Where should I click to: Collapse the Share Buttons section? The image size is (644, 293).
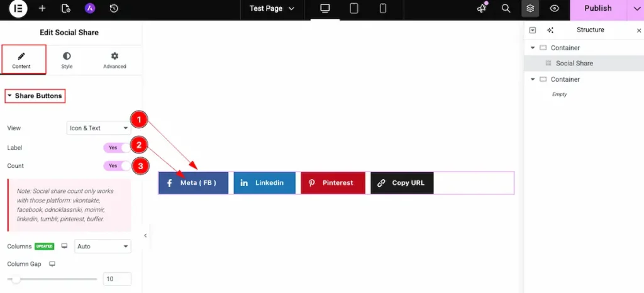click(35, 96)
